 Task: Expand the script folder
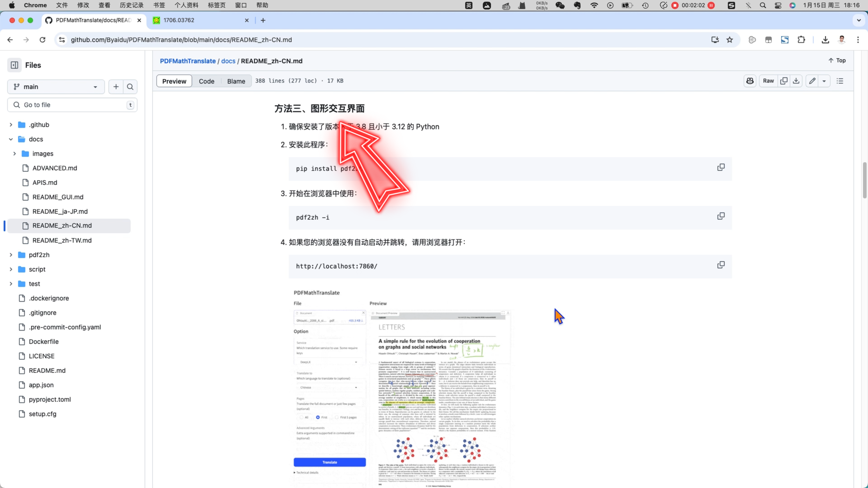coord(11,270)
